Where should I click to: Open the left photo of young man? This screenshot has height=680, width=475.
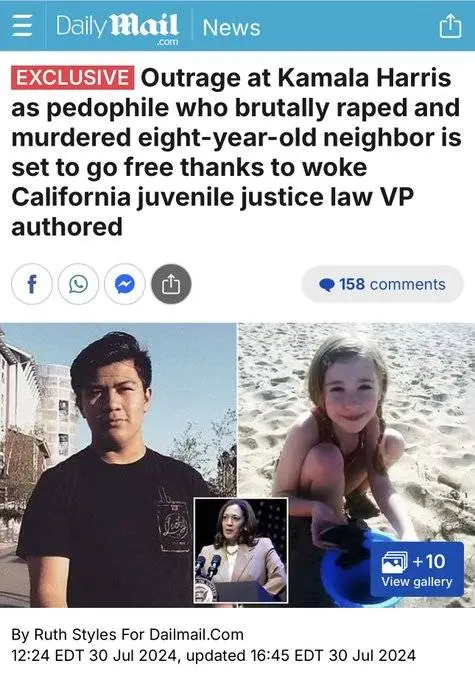pyautogui.click(x=118, y=465)
